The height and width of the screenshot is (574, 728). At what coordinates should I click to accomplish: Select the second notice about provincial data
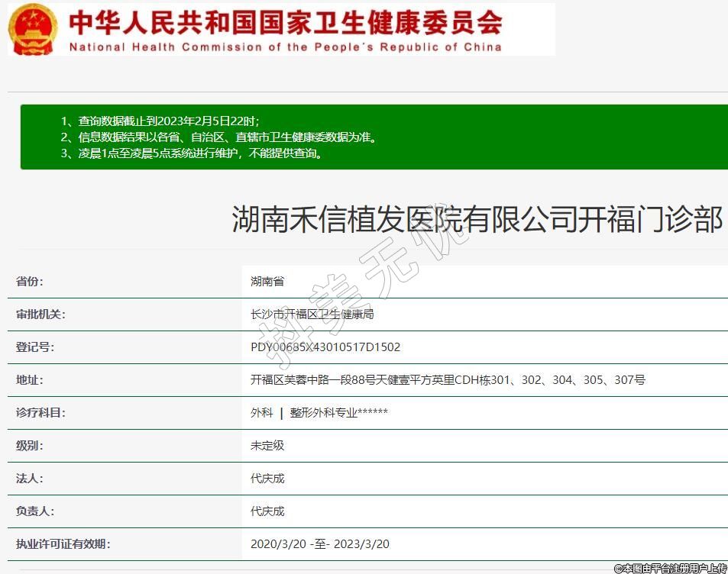(x=218, y=137)
